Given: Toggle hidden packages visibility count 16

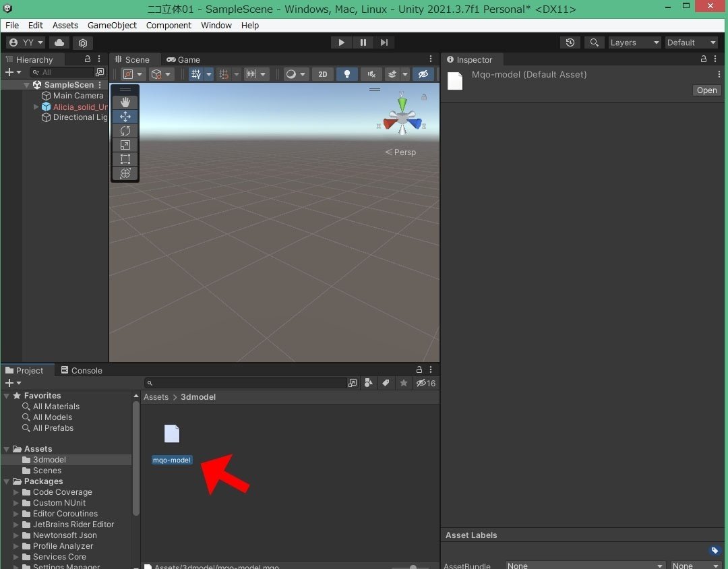Looking at the screenshot, I should tap(426, 383).
